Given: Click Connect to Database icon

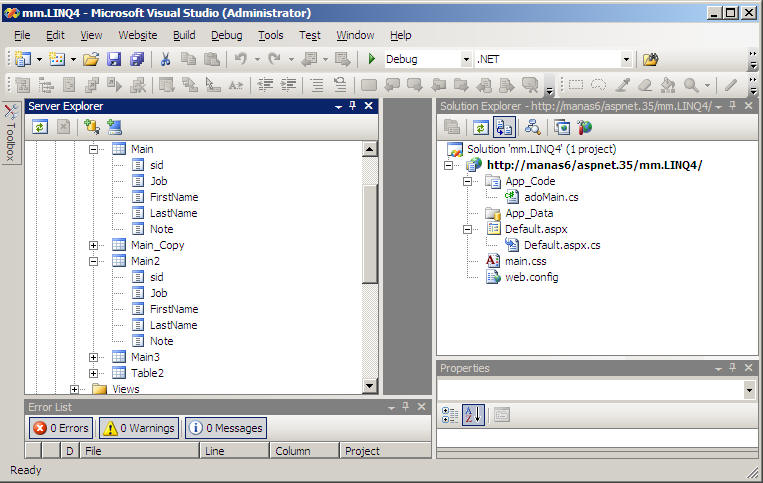Looking at the screenshot, I should tap(91, 127).
